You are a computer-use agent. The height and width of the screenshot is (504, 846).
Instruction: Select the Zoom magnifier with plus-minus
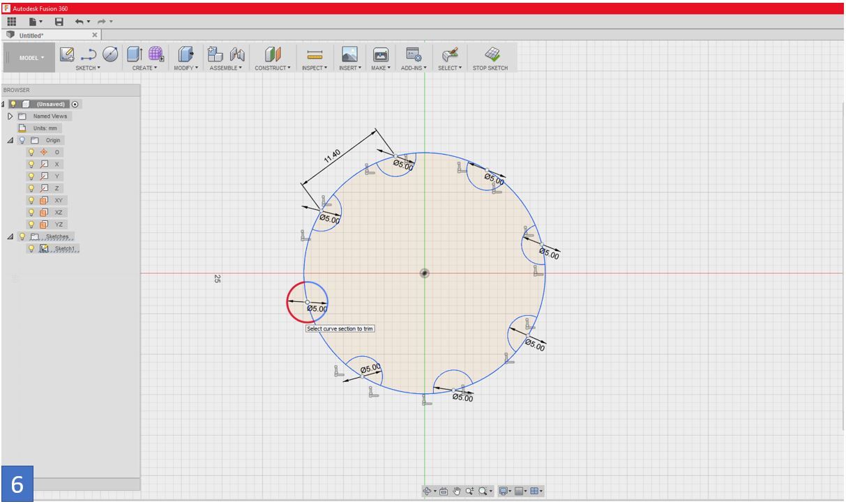(469, 491)
